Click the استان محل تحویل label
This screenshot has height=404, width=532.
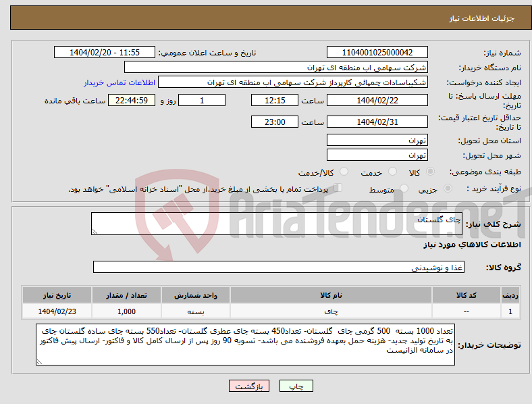(x=489, y=141)
